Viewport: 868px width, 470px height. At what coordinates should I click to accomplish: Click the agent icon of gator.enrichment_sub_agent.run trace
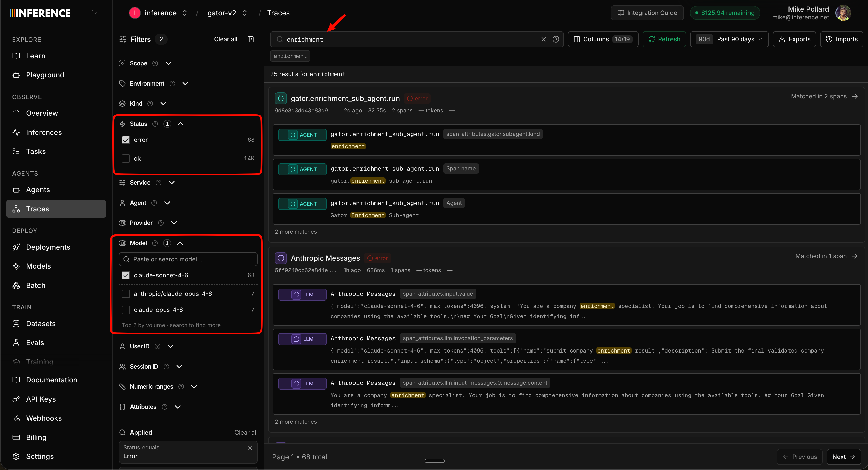[281, 98]
